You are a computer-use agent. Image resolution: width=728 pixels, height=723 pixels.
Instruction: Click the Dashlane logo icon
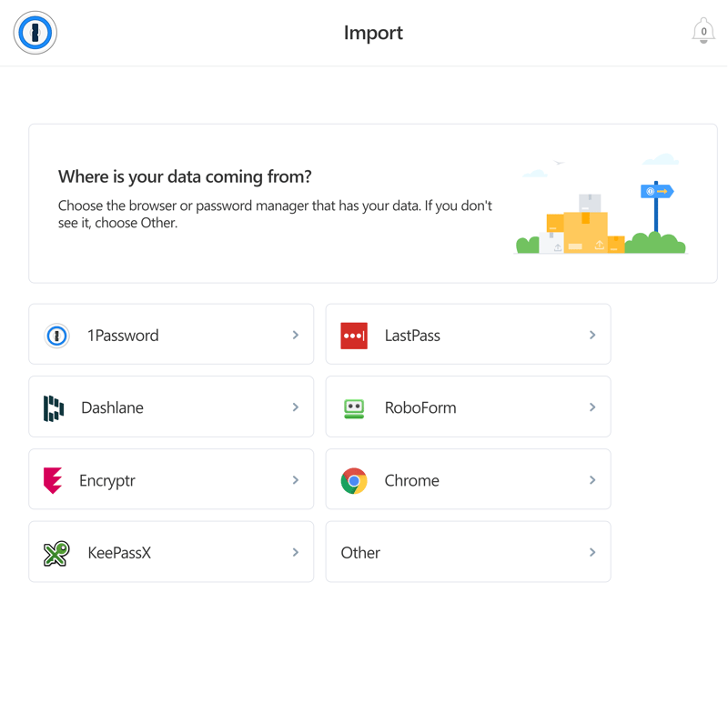coord(54,408)
